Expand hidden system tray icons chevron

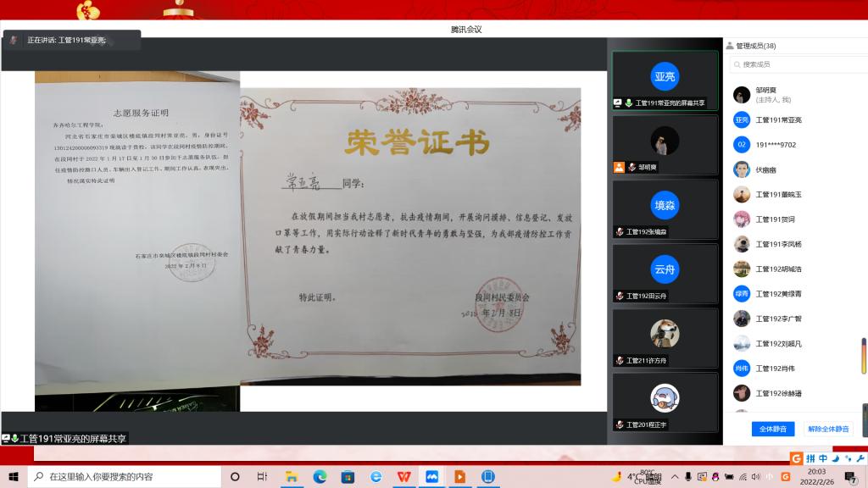(674, 477)
